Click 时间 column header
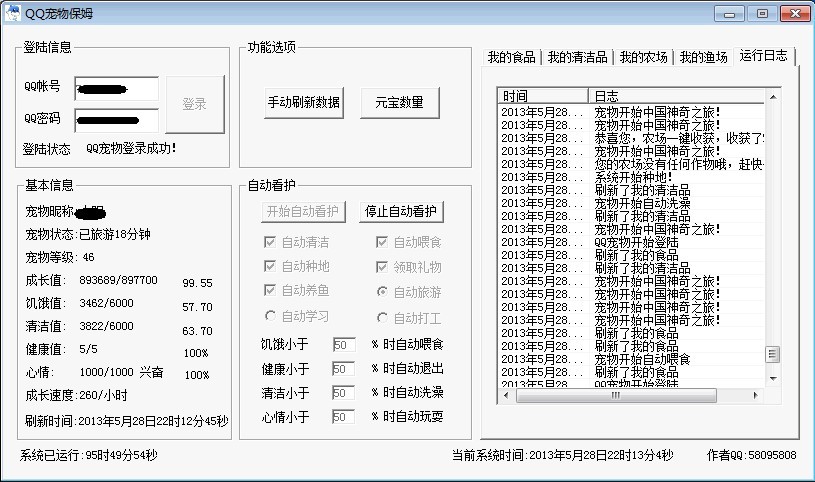 tap(543, 96)
